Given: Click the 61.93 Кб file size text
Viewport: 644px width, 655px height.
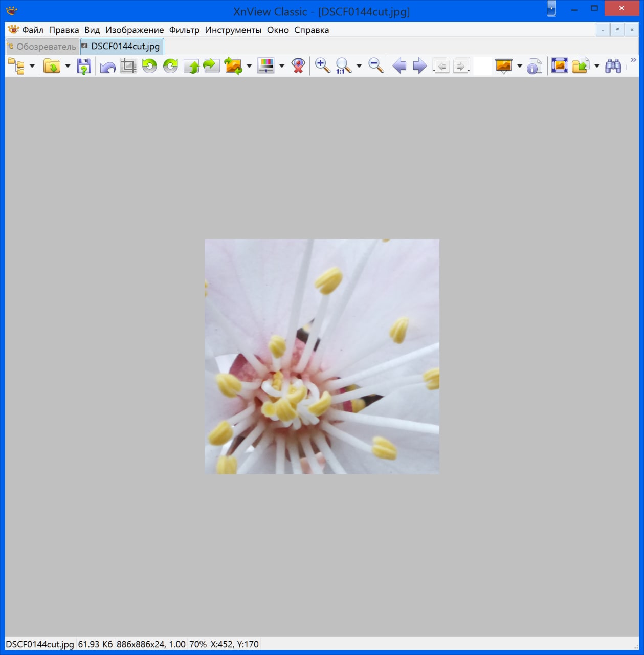Looking at the screenshot, I should tap(95, 644).
